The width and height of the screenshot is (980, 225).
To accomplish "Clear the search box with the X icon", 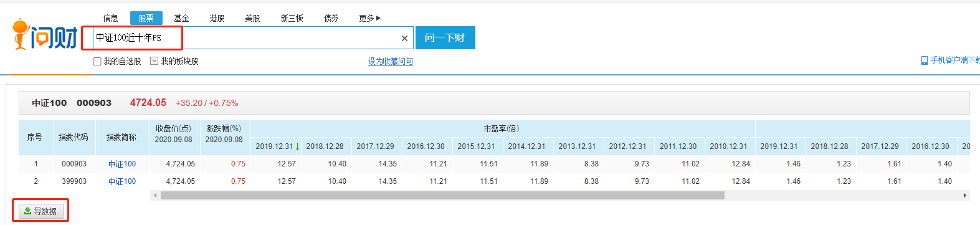I will pyautogui.click(x=404, y=38).
